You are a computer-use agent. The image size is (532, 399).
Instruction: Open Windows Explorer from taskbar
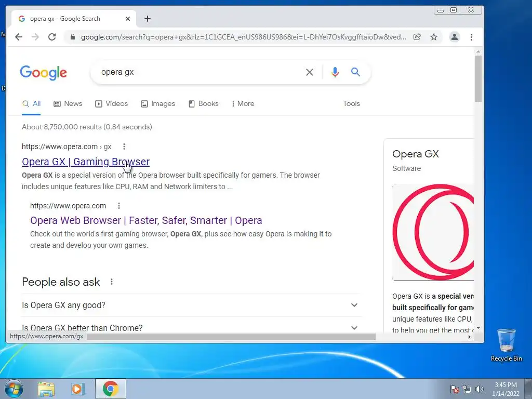point(46,389)
